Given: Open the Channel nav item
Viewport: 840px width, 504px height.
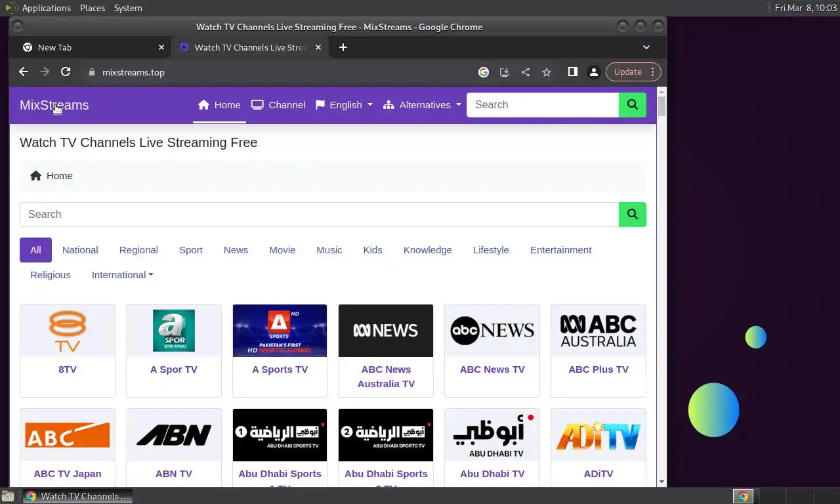Looking at the screenshot, I should click(278, 105).
